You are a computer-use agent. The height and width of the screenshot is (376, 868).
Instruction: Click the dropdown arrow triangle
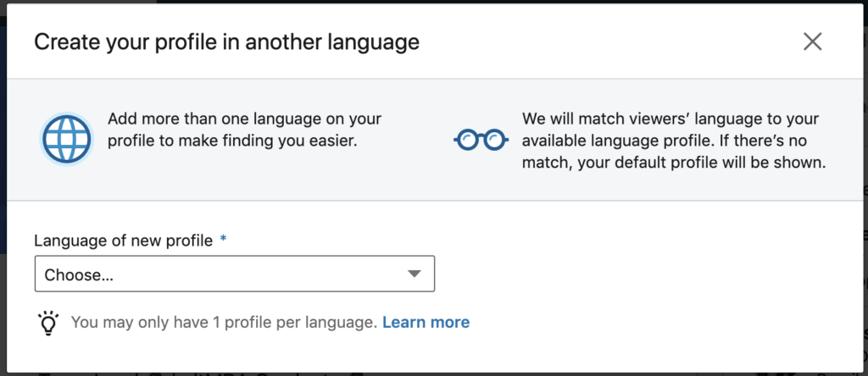tap(414, 274)
